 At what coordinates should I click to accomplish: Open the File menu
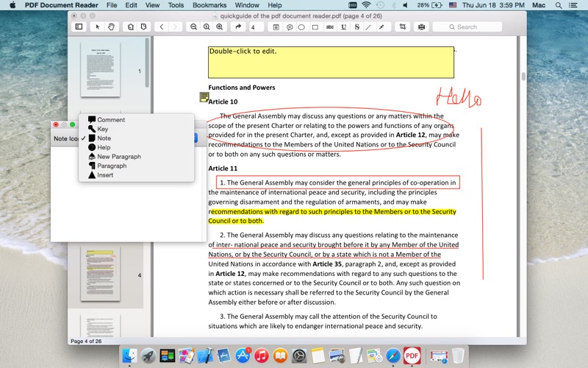click(112, 5)
